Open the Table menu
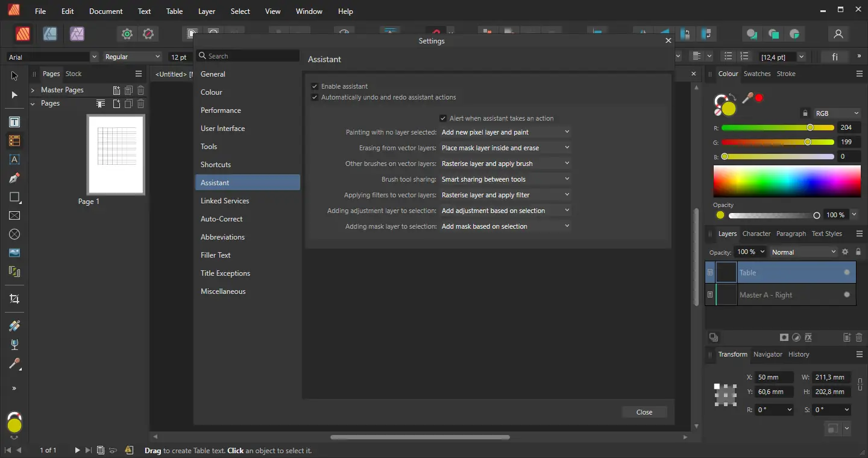Image resolution: width=868 pixels, height=458 pixels. (x=174, y=11)
